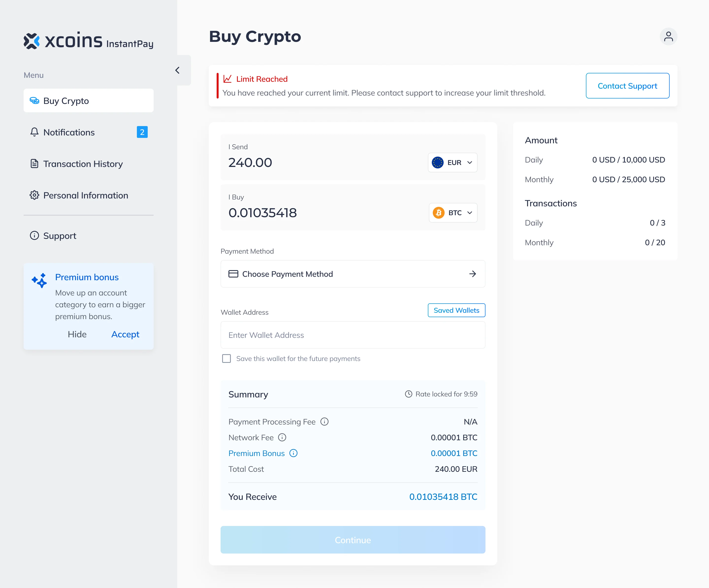Click the Rate locked for 9:59 text
This screenshot has height=588, width=709.
446,394
